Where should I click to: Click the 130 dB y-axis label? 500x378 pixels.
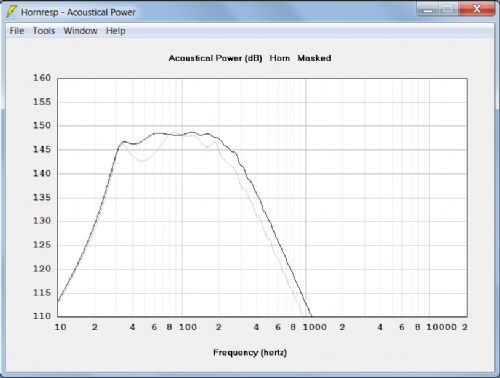pyautogui.click(x=42, y=221)
